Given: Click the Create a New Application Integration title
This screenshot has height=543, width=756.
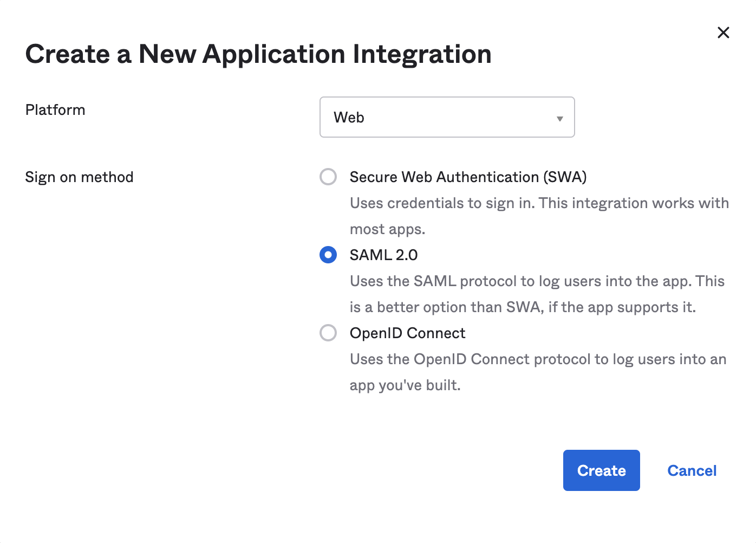Looking at the screenshot, I should pos(259,54).
